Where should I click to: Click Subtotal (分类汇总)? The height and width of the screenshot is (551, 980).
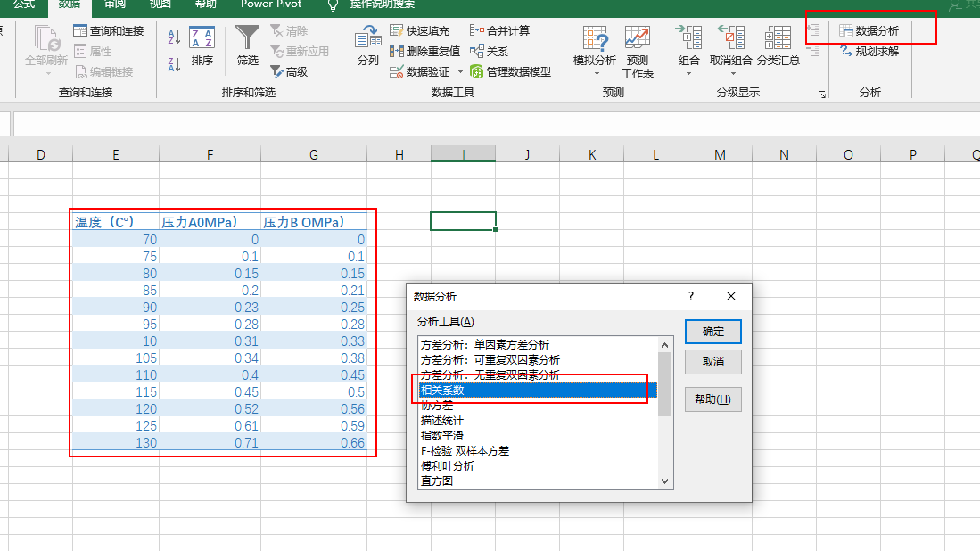coord(778,45)
